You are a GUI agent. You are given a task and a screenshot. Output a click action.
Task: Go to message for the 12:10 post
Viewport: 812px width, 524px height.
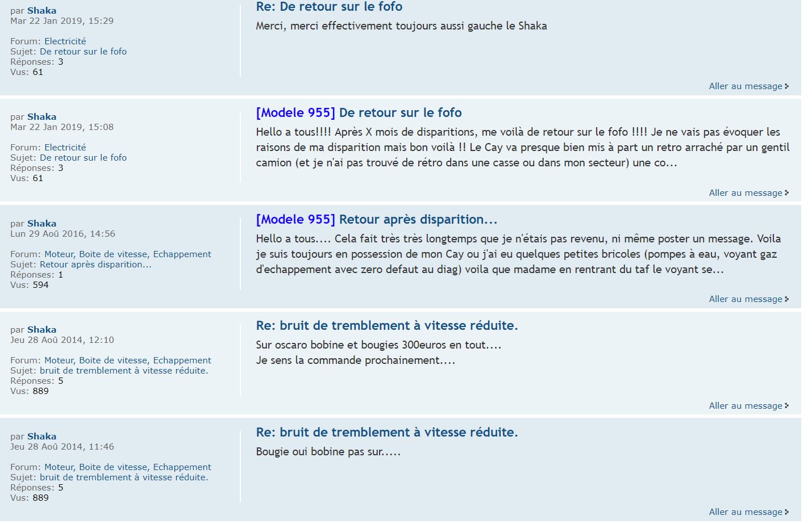(x=748, y=406)
